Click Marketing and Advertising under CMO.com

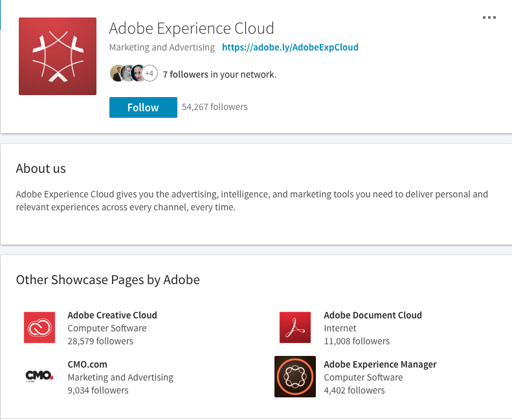click(120, 377)
